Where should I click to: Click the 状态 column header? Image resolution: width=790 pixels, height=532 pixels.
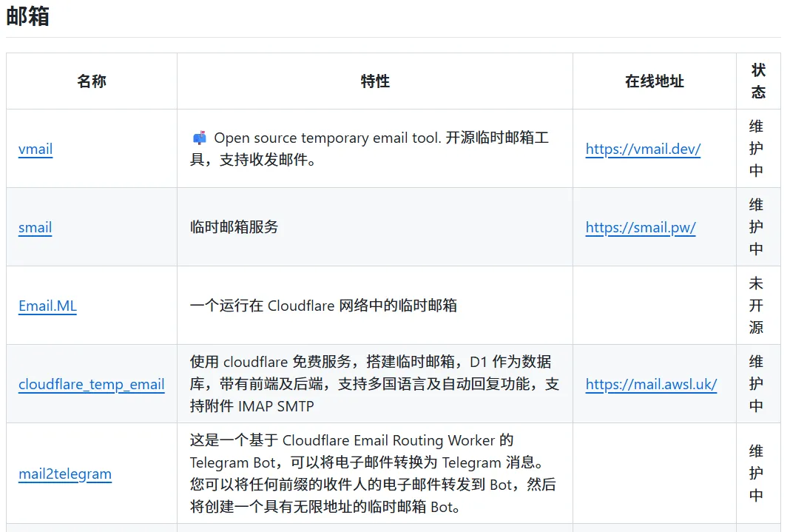tap(758, 81)
